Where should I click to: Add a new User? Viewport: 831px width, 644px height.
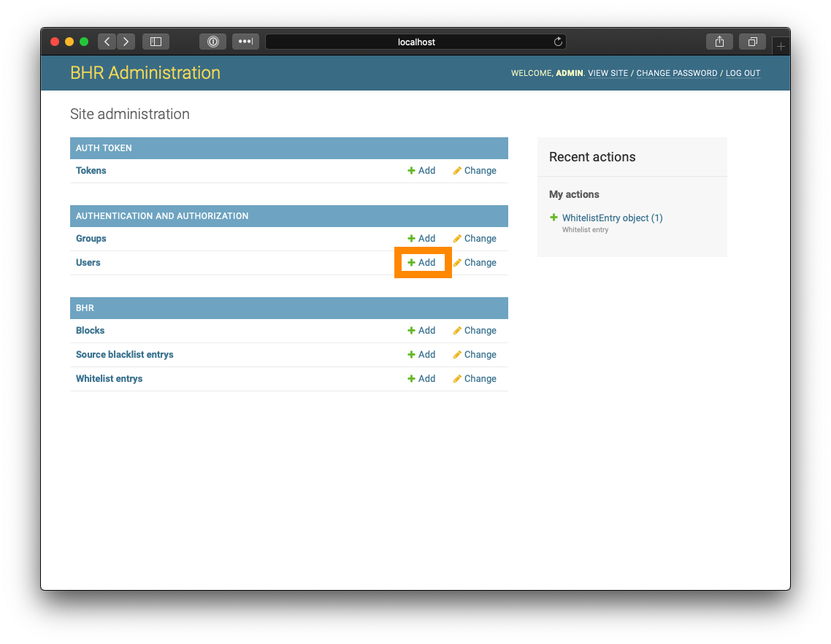pyautogui.click(x=421, y=262)
